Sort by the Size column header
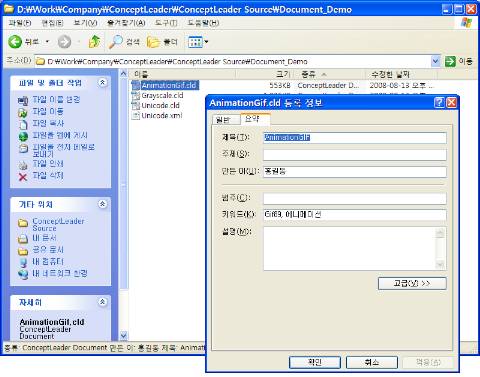 pos(265,74)
